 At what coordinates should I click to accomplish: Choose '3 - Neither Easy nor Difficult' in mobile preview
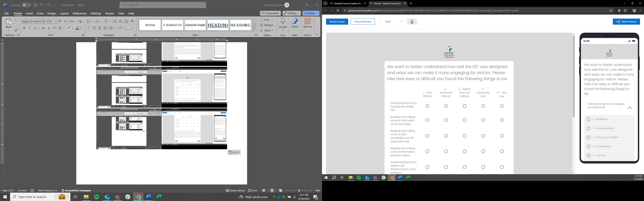tap(588, 137)
